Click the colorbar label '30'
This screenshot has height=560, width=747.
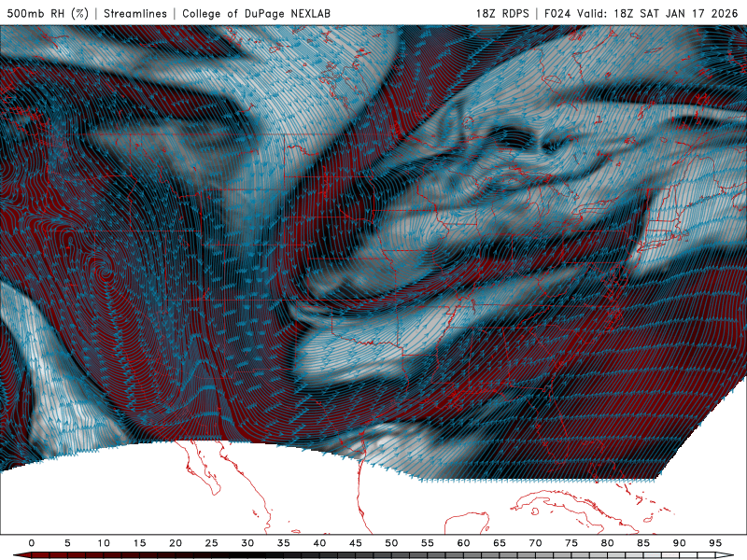247,543
